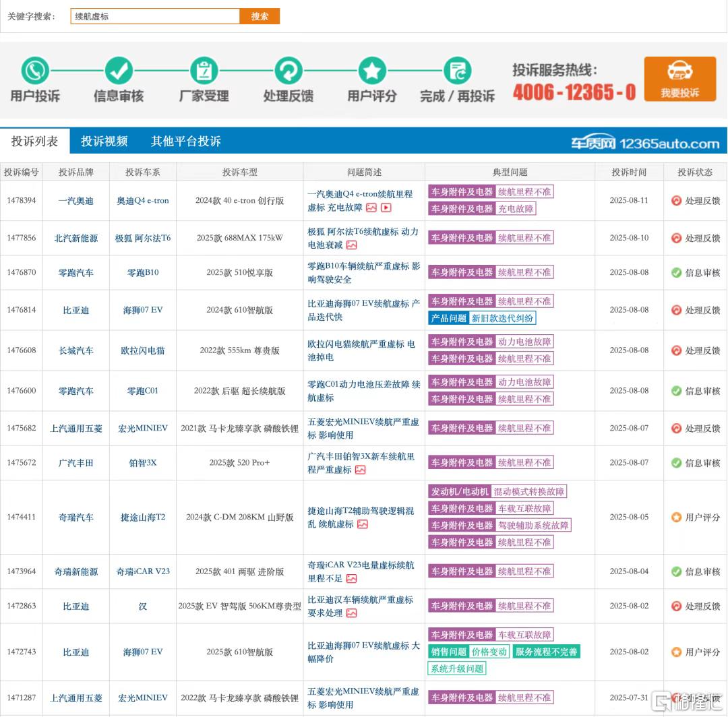Viewport: 728px width, 717px height.
Task: Click 处理反馈 status icon for complaint 1478394
Action: point(677,201)
